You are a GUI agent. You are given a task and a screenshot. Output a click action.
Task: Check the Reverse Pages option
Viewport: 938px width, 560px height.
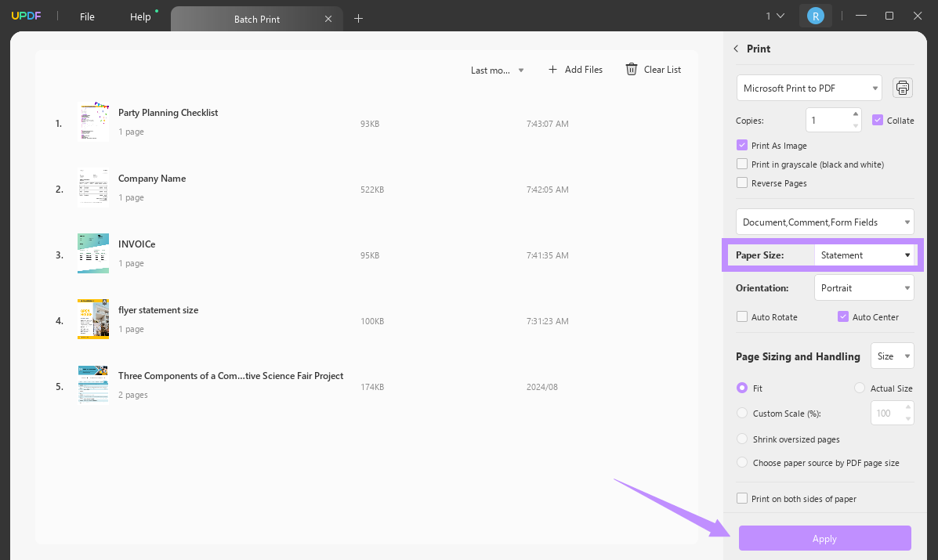click(742, 183)
